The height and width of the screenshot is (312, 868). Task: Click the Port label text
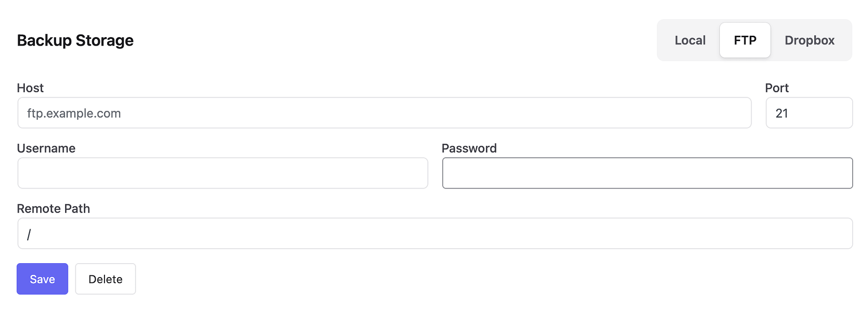click(x=777, y=88)
